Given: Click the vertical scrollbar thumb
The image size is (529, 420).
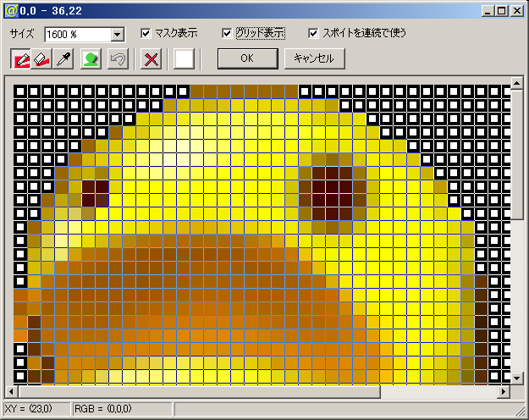Looking at the screenshot, I should click(x=517, y=154).
